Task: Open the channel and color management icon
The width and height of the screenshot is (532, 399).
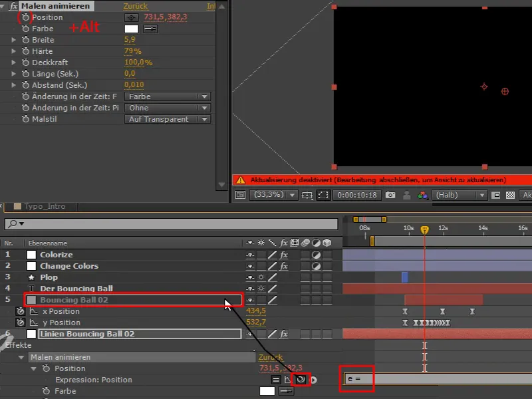Action: (x=423, y=195)
